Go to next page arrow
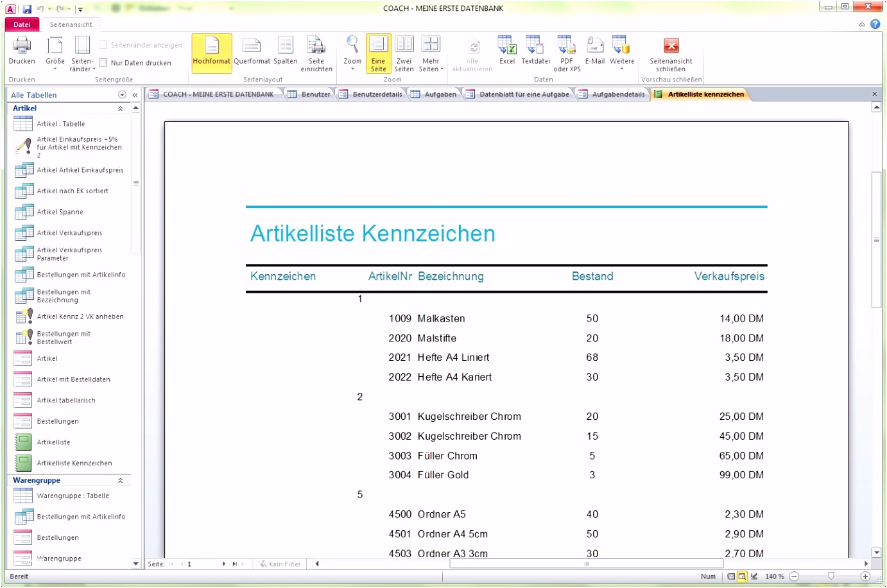Image resolution: width=887 pixels, height=588 pixels. click(224, 564)
